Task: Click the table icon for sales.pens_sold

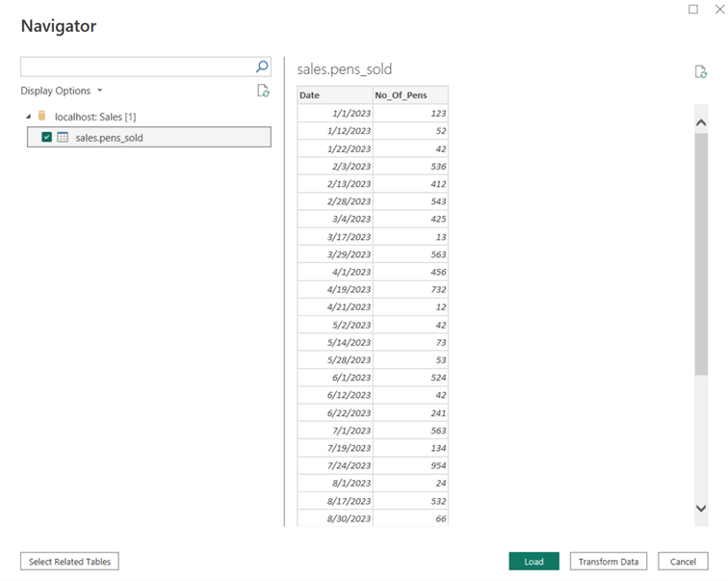Action: [63, 138]
